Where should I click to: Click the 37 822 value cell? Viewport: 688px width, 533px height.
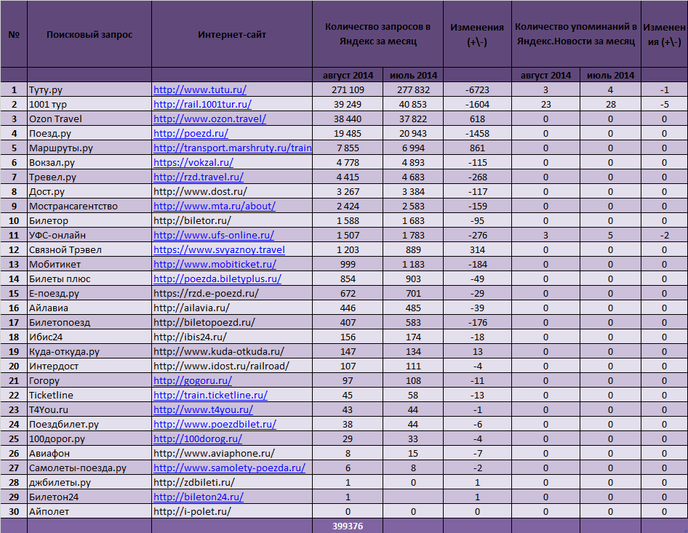click(413, 119)
